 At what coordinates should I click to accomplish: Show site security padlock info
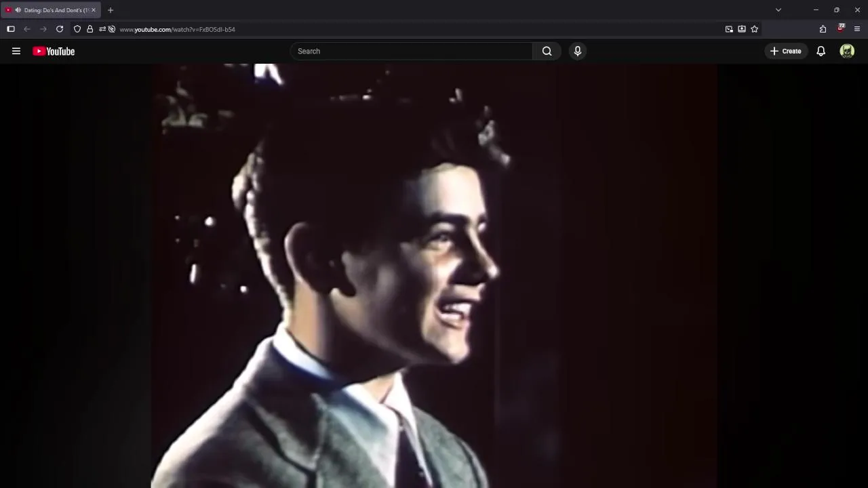[x=90, y=29]
